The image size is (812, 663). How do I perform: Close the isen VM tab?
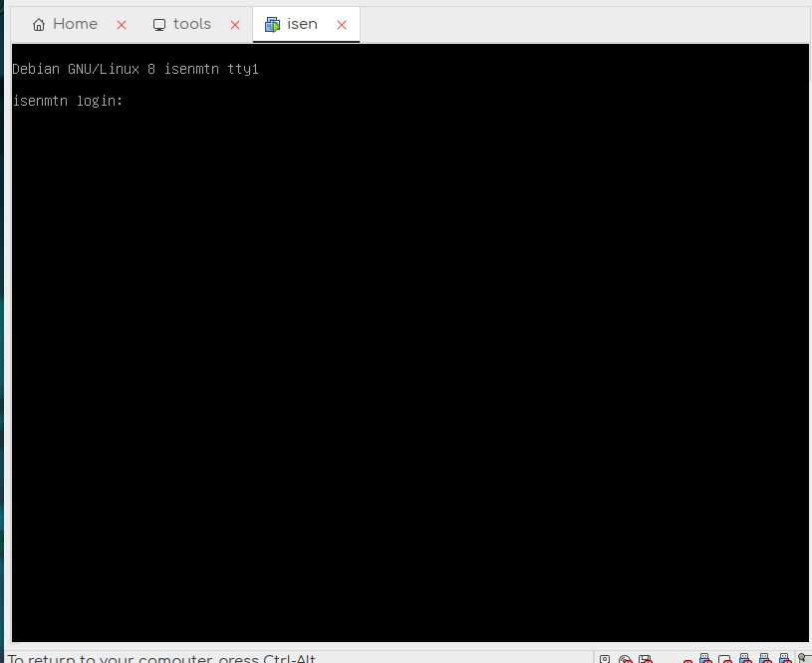pyautogui.click(x=342, y=25)
